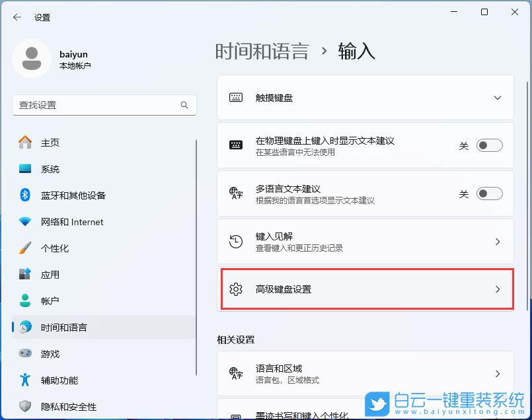Expand 语言和区域 settings
Viewport: 532px width, 420px height.
497,374
